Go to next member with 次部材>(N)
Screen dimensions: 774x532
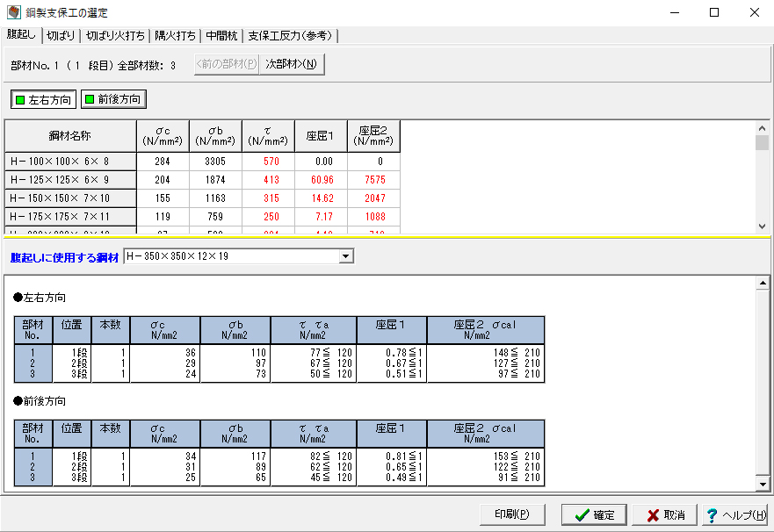pos(292,64)
